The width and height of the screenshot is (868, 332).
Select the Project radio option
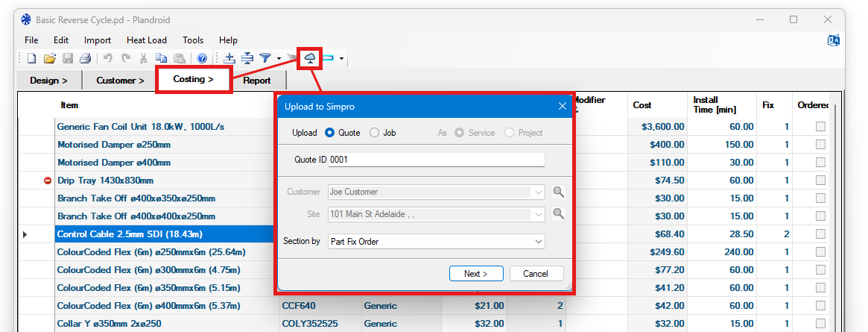509,133
